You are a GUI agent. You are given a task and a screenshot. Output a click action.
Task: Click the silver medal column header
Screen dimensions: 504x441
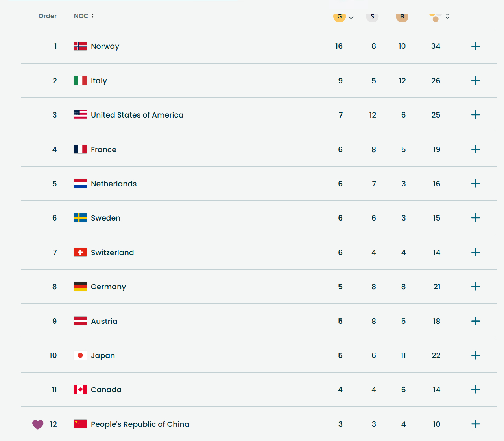click(372, 17)
